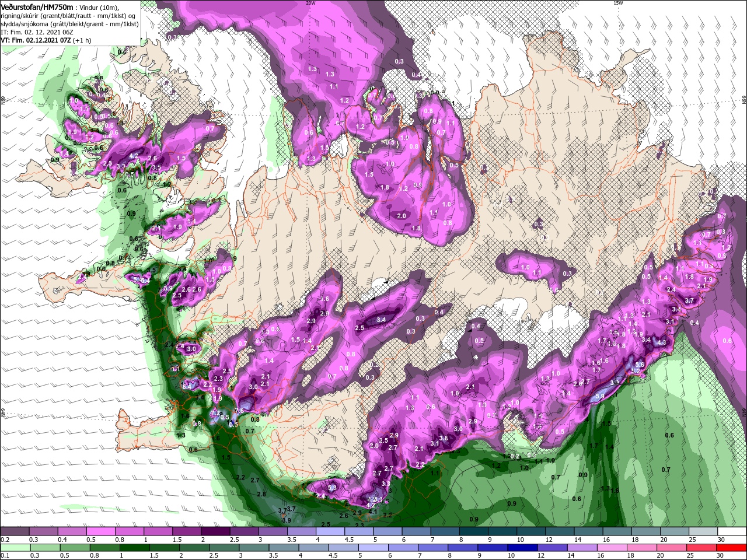Click the "25" label on the rain scale
The height and width of the screenshot is (560, 747).
pyautogui.click(x=690, y=555)
